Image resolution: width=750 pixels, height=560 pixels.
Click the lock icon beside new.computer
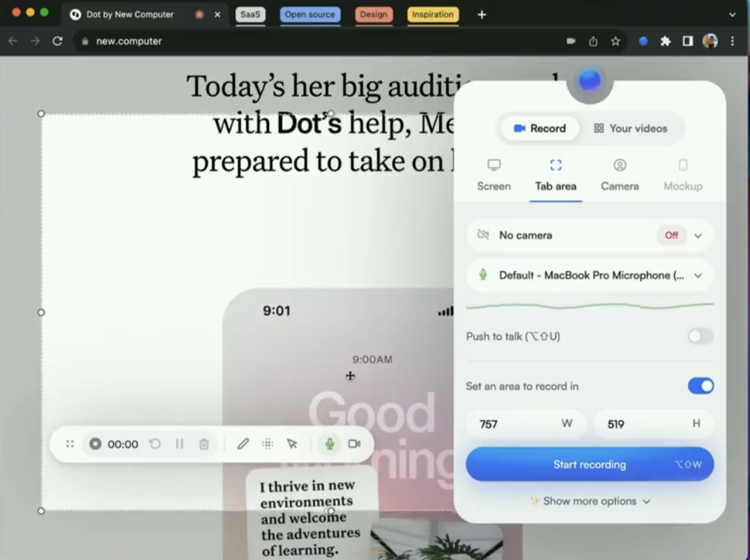click(85, 41)
